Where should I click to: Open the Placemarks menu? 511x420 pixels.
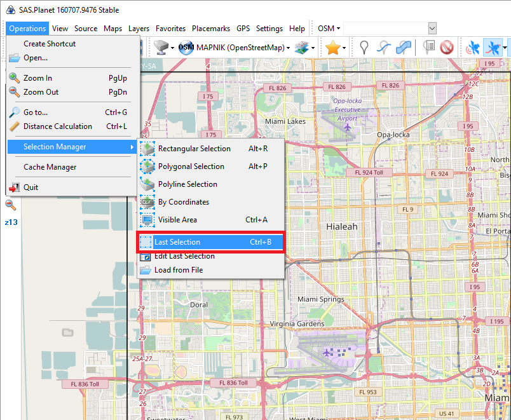point(211,29)
